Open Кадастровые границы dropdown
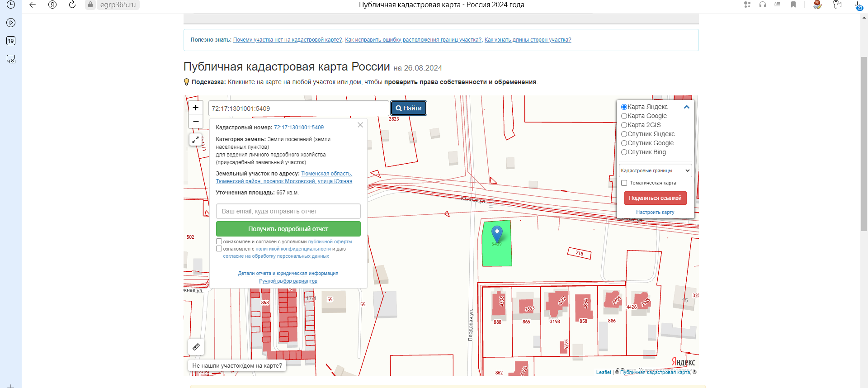868x388 pixels. click(x=655, y=170)
